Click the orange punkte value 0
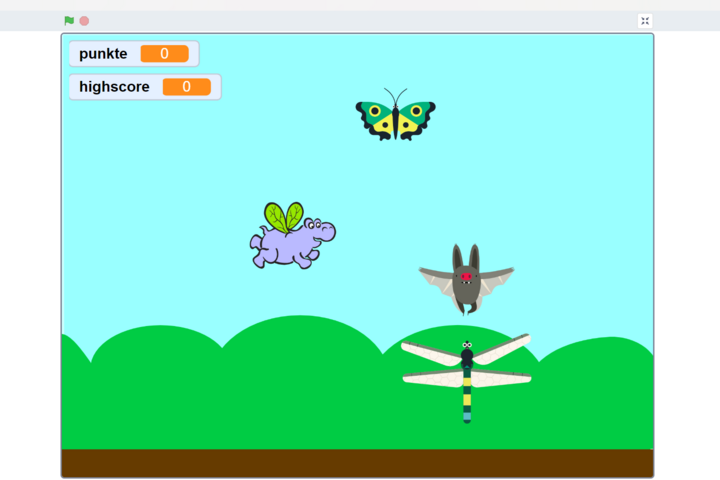This screenshot has width=720, height=480. click(164, 54)
